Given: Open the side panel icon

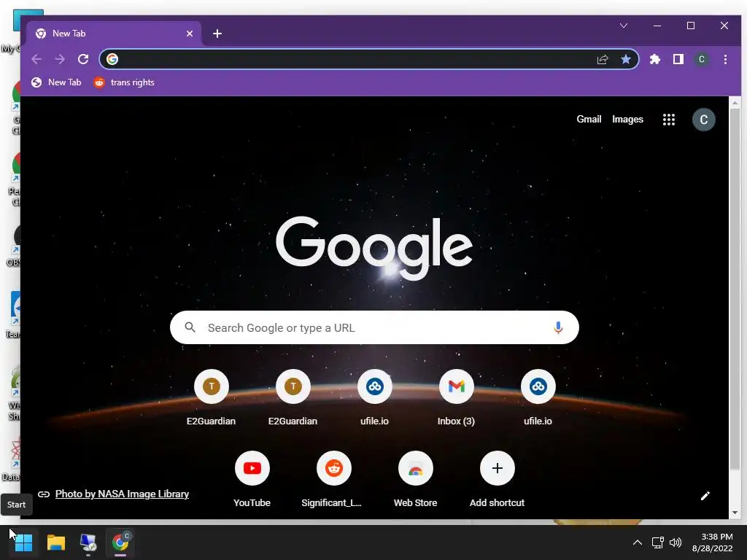Looking at the screenshot, I should tap(678, 59).
